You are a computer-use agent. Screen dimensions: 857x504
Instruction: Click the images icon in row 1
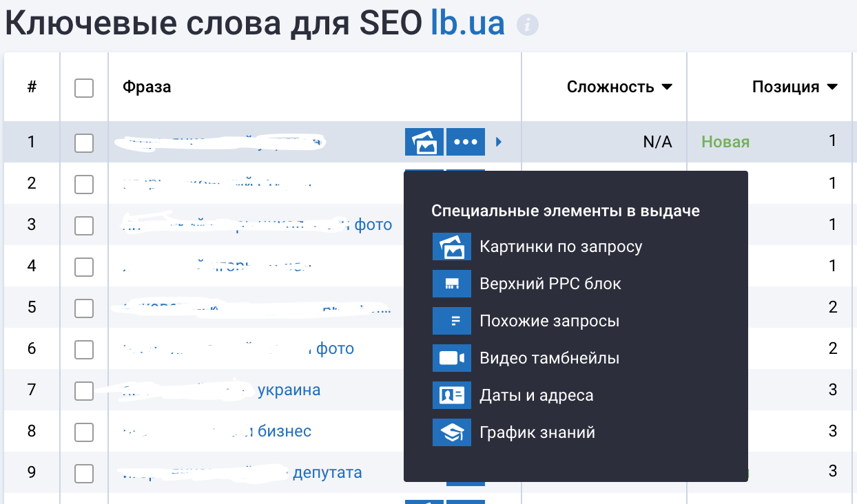[424, 142]
